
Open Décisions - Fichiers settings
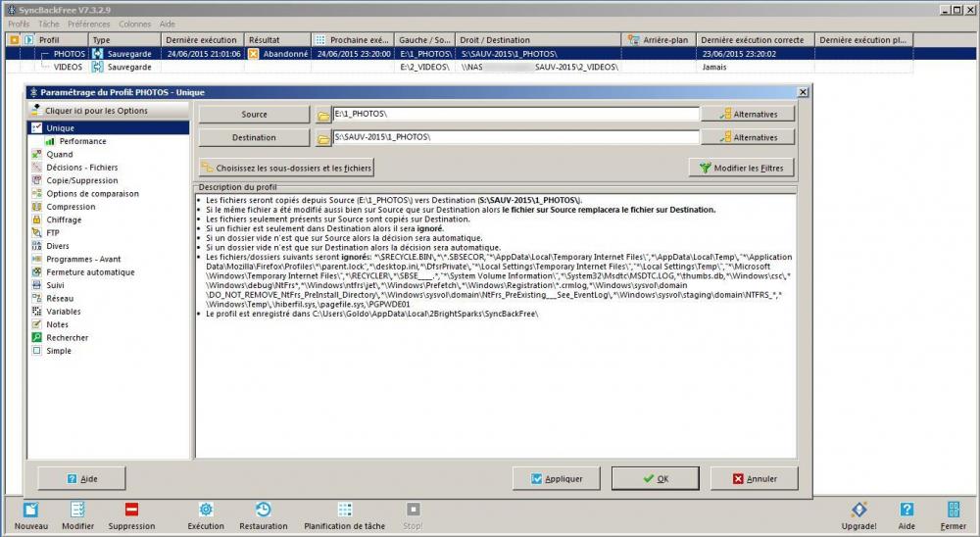[82, 168]
